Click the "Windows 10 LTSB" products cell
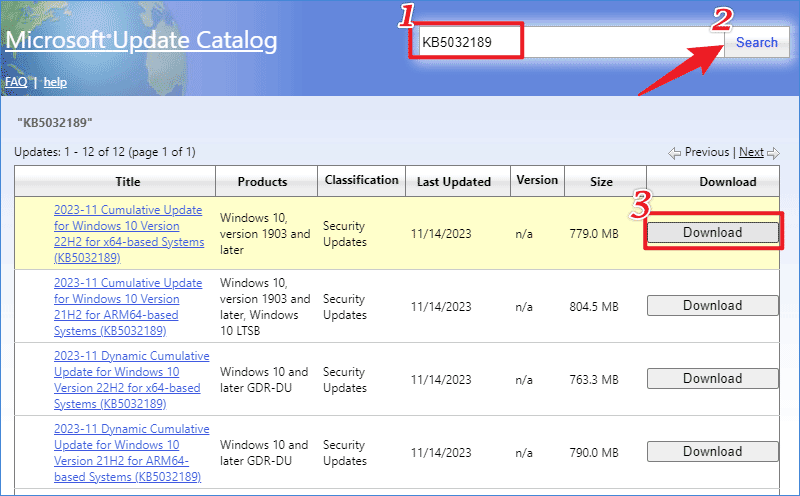This screenshot has height=496, width=800. [x=265, y=307]
